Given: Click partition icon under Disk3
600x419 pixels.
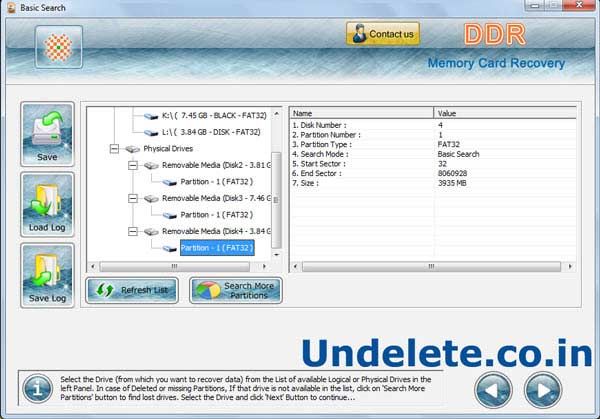Looking at the screenshot, I should [170, 215].
